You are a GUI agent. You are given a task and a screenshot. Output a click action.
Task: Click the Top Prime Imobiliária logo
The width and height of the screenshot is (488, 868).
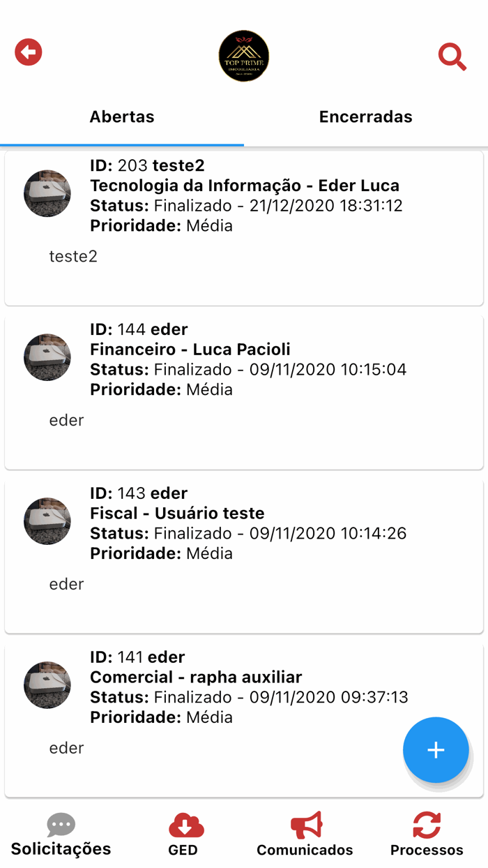click(244, 56)
